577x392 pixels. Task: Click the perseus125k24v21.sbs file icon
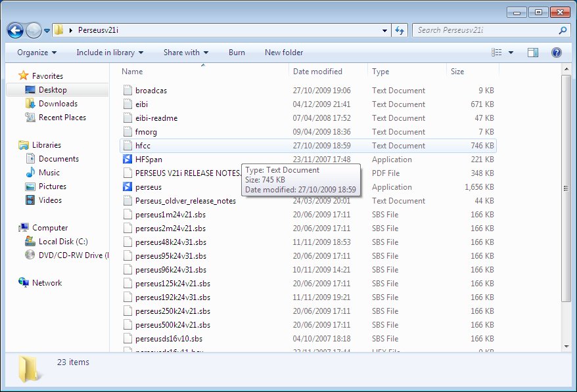[127, 284]
